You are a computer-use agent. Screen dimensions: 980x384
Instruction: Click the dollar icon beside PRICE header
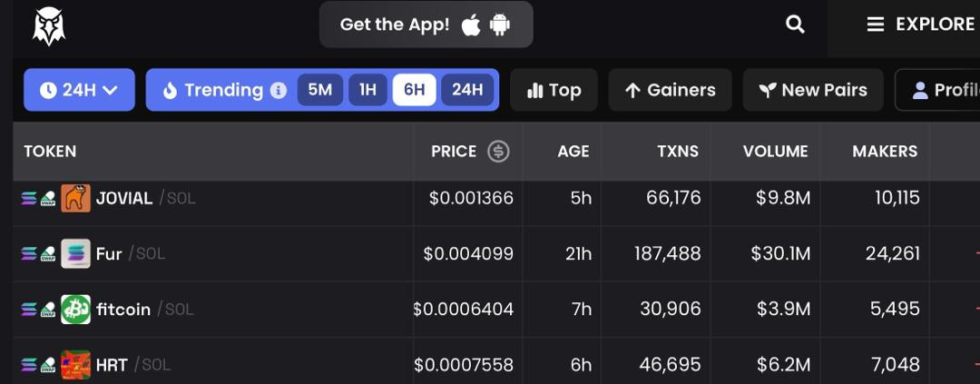[498, 152]
